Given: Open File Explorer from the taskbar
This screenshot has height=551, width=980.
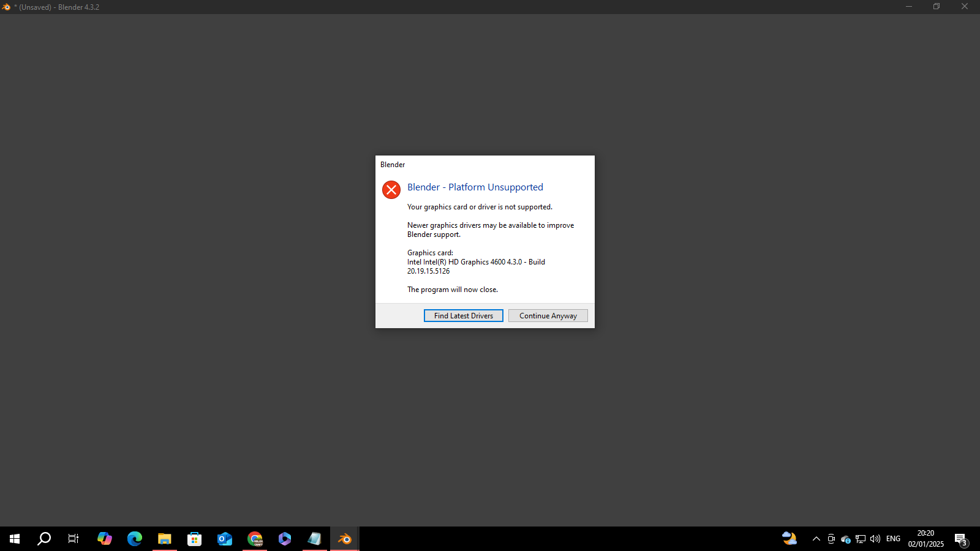Looking at the screenshot, I should tap(165, 539).
